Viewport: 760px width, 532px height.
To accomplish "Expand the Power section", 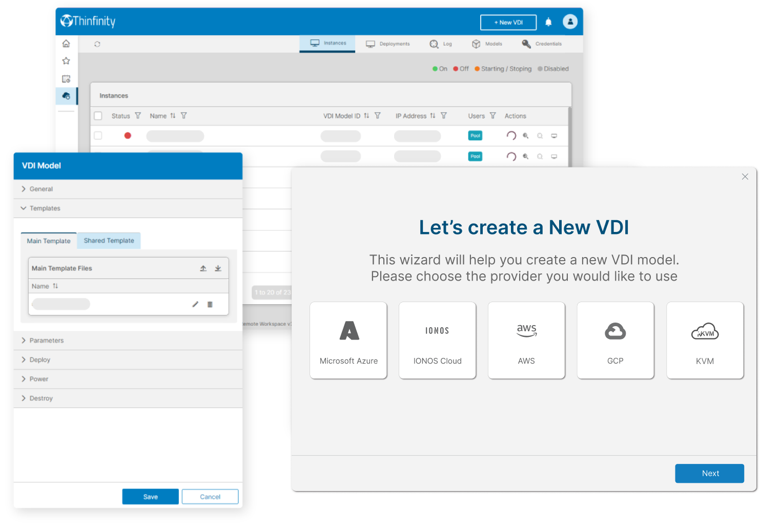I will pyautogui.click(x=128, y=379).
